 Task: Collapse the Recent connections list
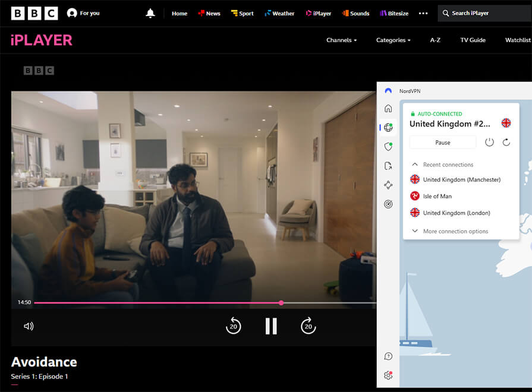(415, 165)
